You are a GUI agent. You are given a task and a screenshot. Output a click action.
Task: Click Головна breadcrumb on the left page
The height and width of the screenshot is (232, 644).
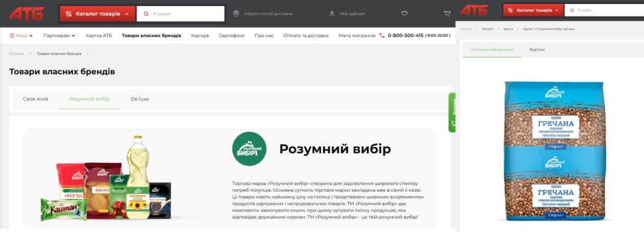pyautogui.click(x=16, y=54)
